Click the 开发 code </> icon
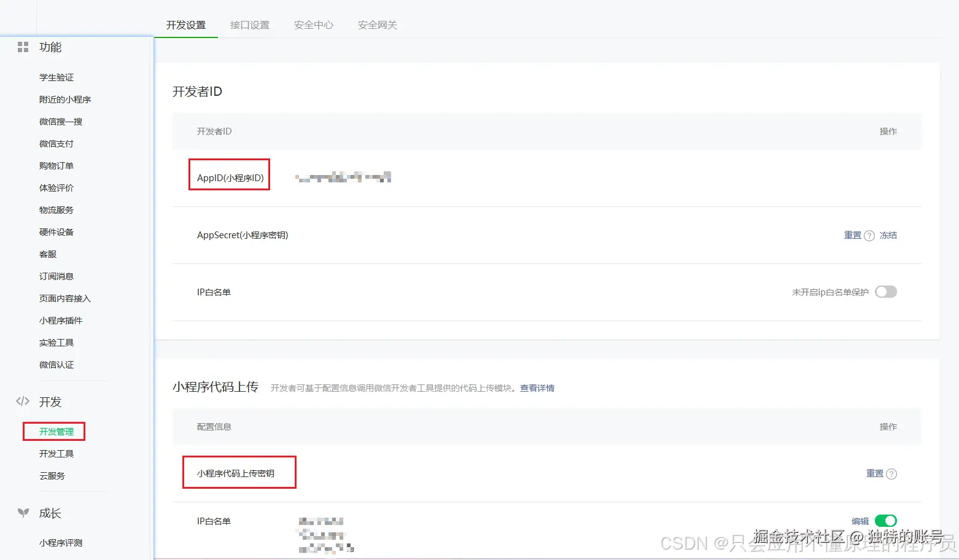Viewport: 959px width, 560px height. (x=22, y=402)
